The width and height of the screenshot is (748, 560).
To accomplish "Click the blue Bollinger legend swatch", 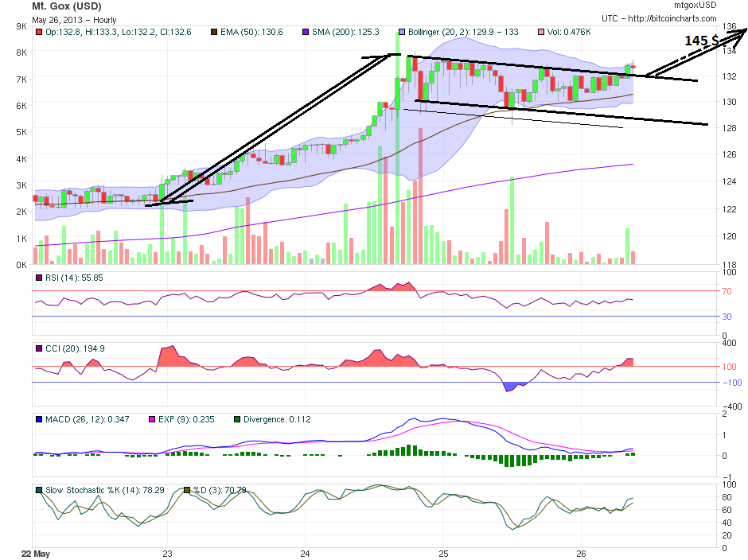I will pos(402,33).
